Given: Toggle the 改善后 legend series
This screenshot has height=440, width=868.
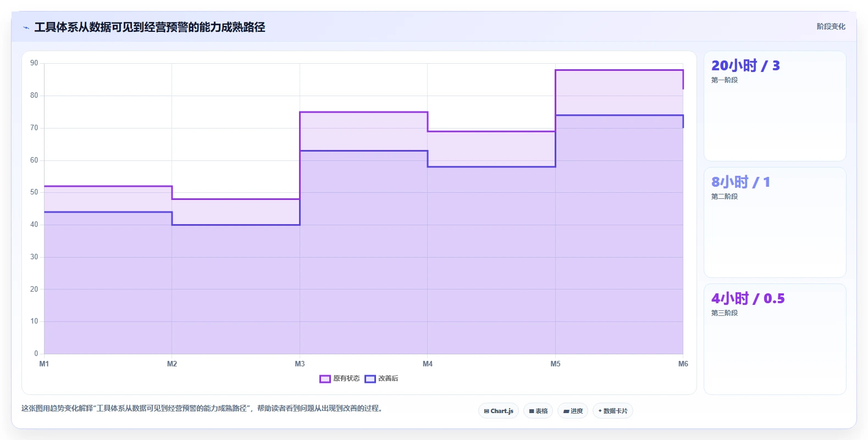Looking at the screenshot, I should pyautogui.click(x=382, y=378).
